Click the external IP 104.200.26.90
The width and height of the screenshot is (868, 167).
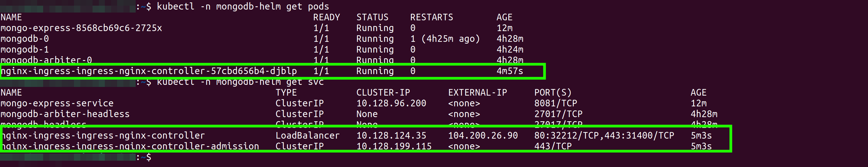tap(483, 135)
